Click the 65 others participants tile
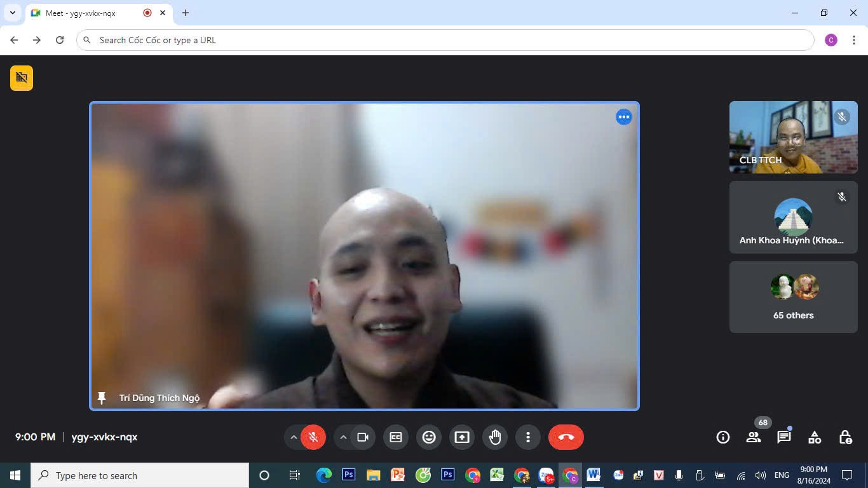Screen dimensions: 868x488 [793, 297]
